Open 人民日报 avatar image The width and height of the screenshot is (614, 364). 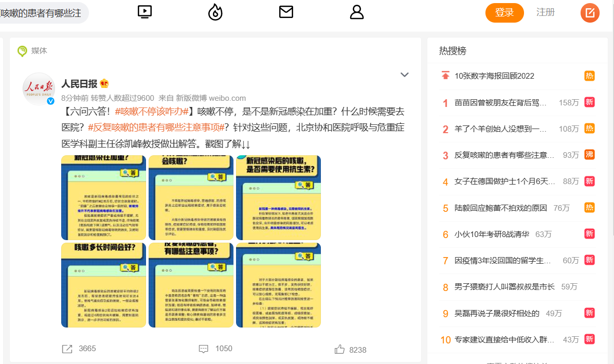(39, 89)
